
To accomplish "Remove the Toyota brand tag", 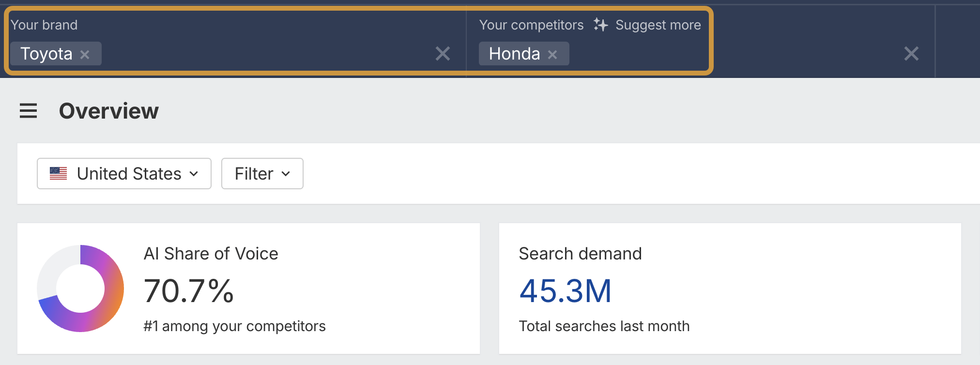I will click(85, 54).
